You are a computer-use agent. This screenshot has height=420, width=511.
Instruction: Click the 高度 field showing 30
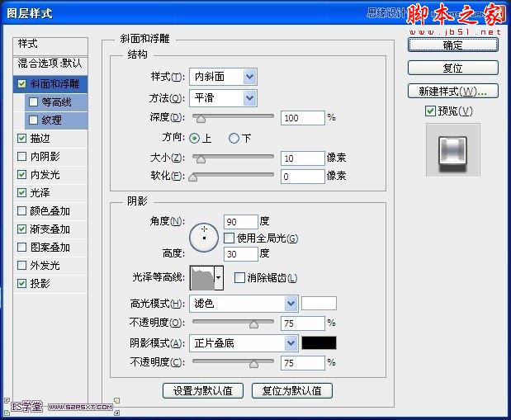tap(241, 254)
